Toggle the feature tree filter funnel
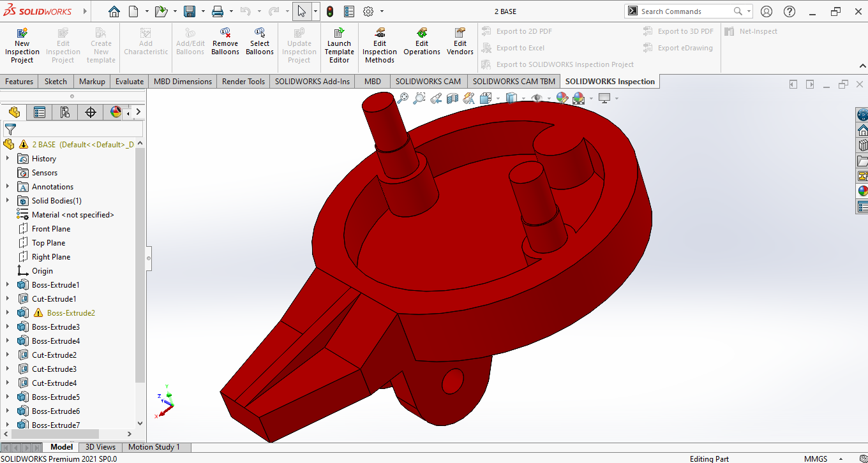868x463 pixels. pos(10,129)
